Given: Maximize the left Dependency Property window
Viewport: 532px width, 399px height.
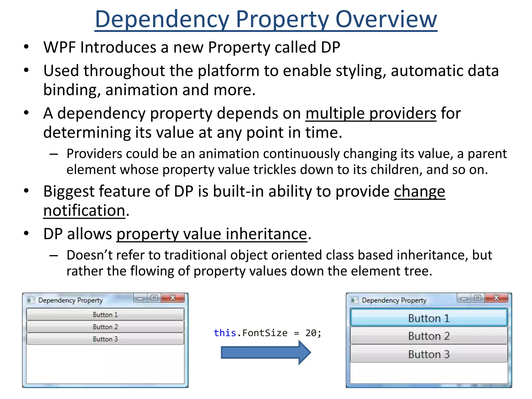Looking at the screenshot, I should [154, 298].
